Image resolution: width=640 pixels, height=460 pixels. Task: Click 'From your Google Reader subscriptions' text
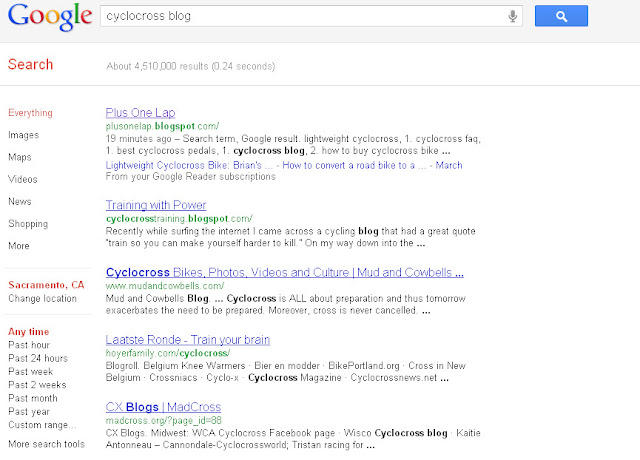[191, 177]
